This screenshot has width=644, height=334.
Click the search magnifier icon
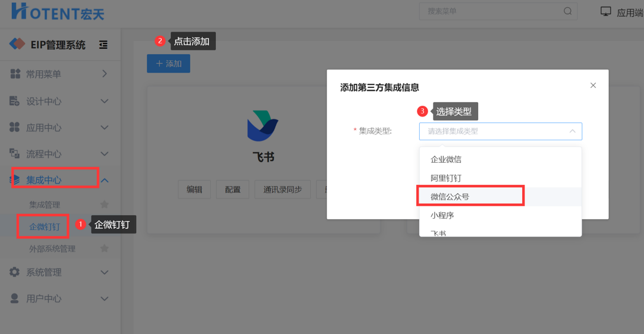tap(568, 11)
